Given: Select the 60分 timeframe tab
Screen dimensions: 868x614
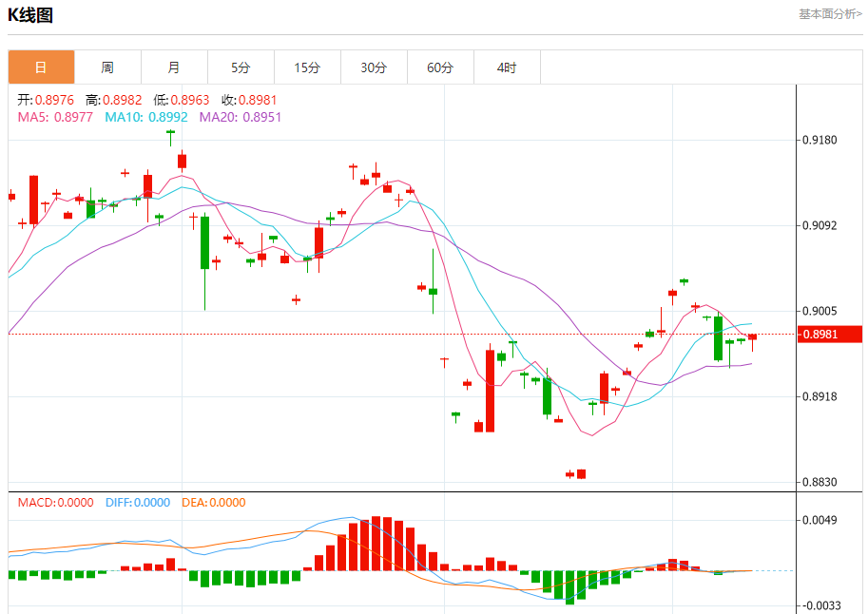Looking at the screenshot, I should (440, 67).
